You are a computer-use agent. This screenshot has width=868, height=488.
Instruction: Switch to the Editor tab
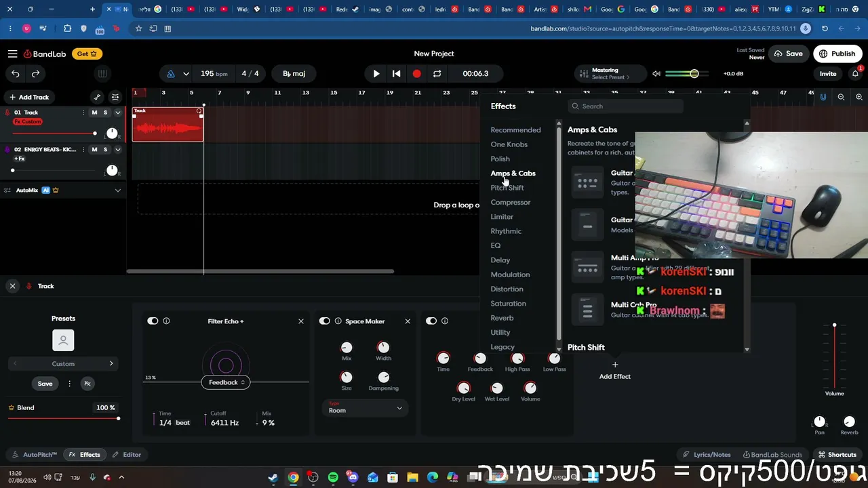(127, 455)
